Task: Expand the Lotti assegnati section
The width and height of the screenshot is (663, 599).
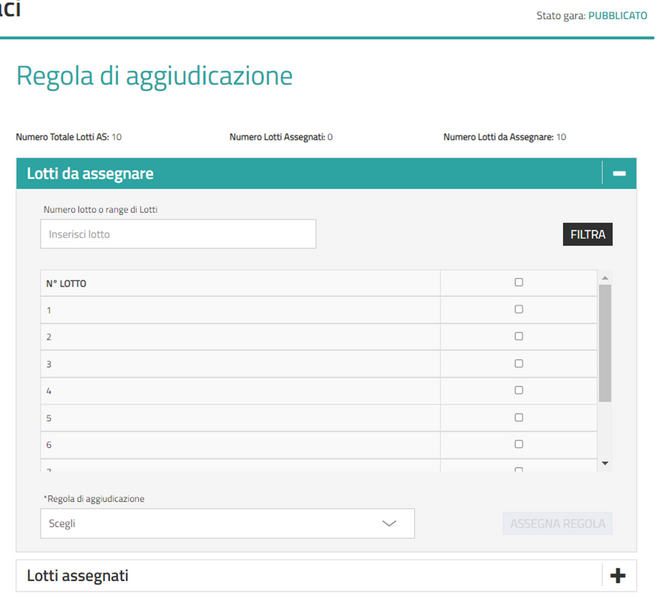Action: (617, 575)
